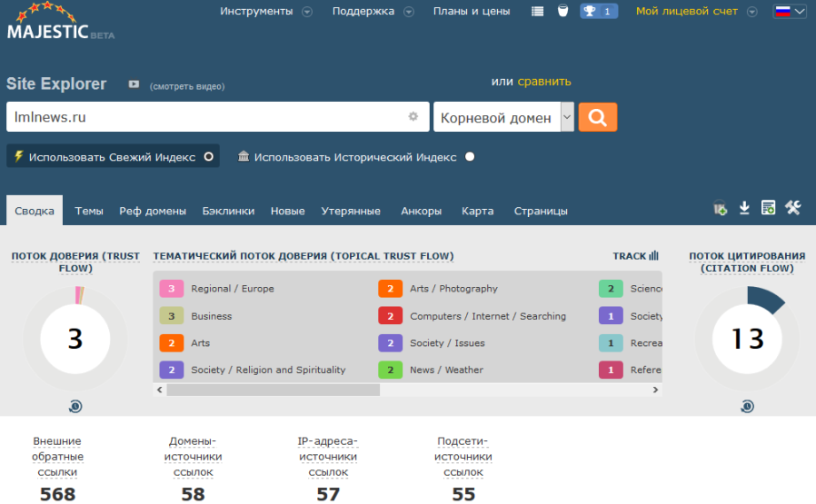The width and height of the screenshot is (816, 504).
Task: Click the сравнить link
Action: click(544, 81)
